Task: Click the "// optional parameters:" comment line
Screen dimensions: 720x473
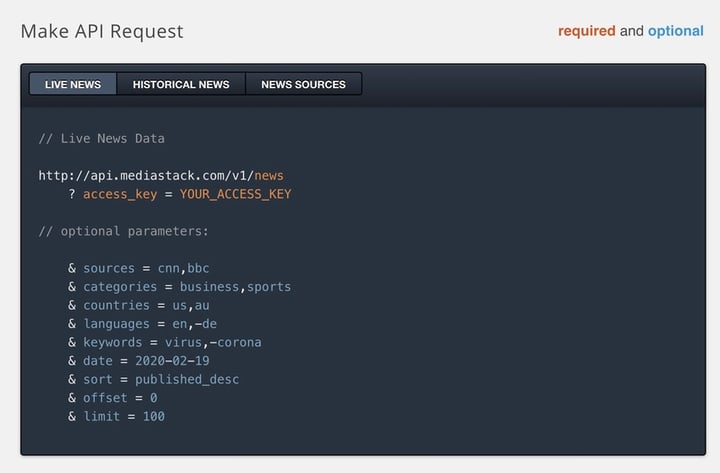Action: pos(123,231)
